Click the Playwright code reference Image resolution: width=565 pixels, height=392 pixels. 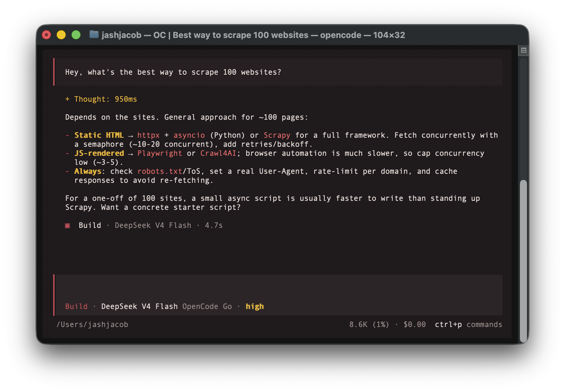159,153
